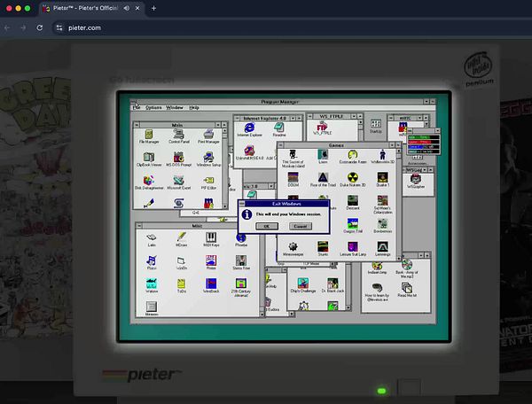Image resolution: width=532 pixels, height=404 pixels.
Task: Launch Duke Nukem 3D icon
Action: point(353,180)
